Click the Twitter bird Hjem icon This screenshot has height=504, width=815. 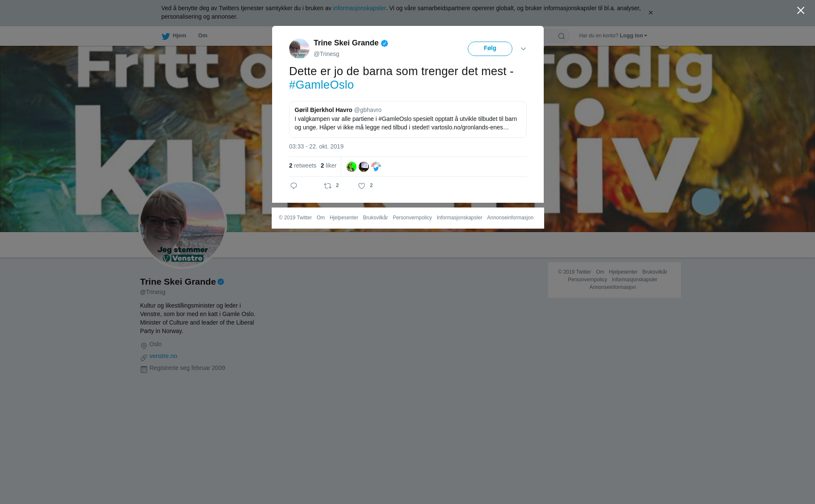coord(166,36)
